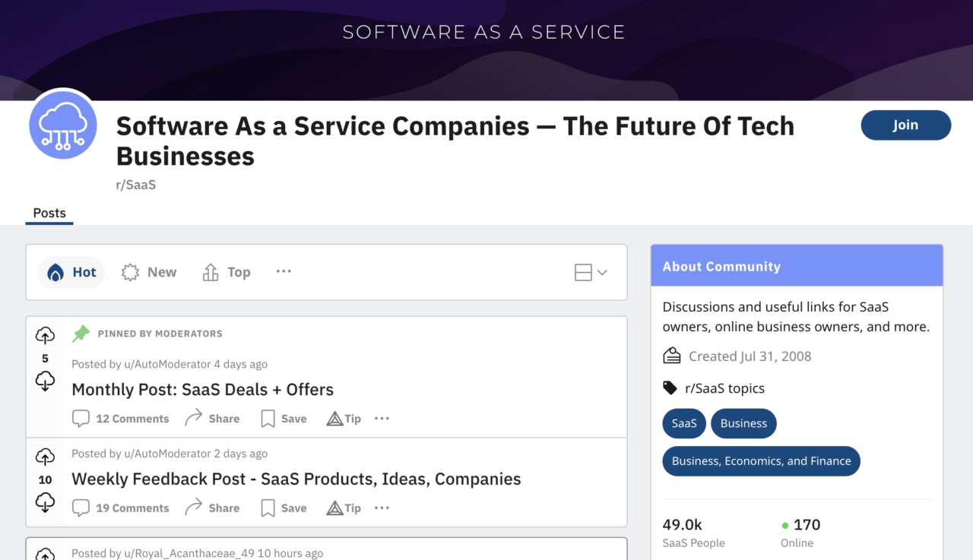Open the post layout view dropdown

[x=591, y=272]
